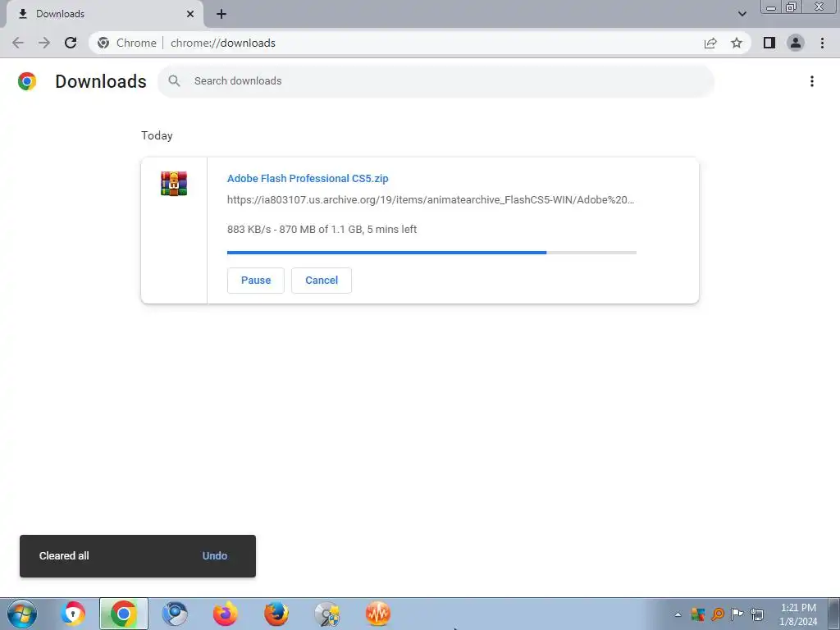Go back with the browser back arrow
840x630 pixels.
point(18,43)
